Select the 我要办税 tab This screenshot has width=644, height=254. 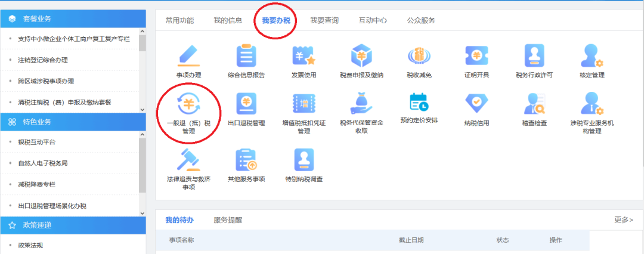[276, 20]
